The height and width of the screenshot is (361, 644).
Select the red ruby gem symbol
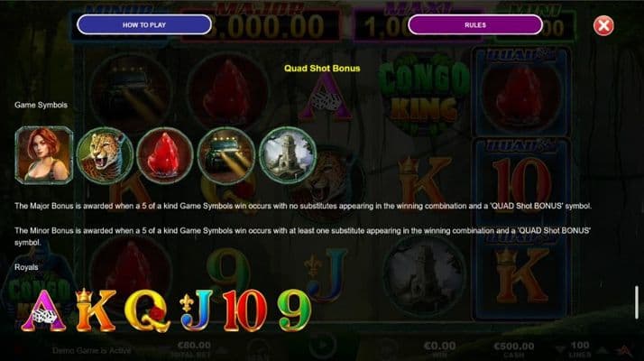click(x=165, y=155)
